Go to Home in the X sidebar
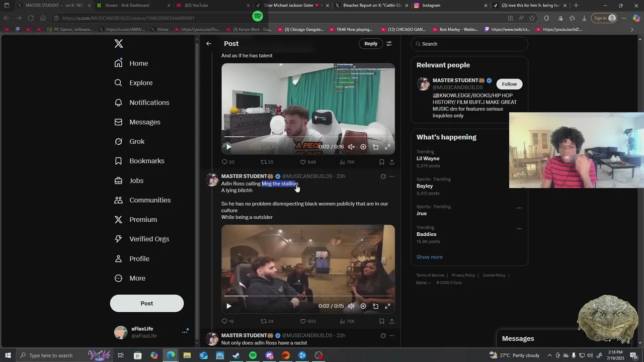 [131, 63]
